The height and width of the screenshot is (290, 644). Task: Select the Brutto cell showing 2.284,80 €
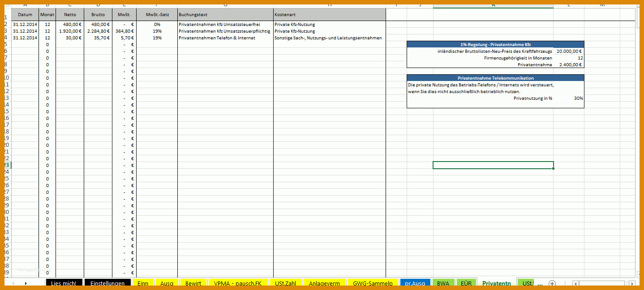point(98,31)
